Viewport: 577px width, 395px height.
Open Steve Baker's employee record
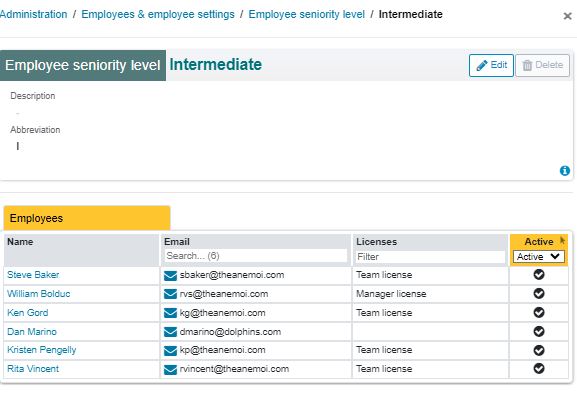click(33, 275)
